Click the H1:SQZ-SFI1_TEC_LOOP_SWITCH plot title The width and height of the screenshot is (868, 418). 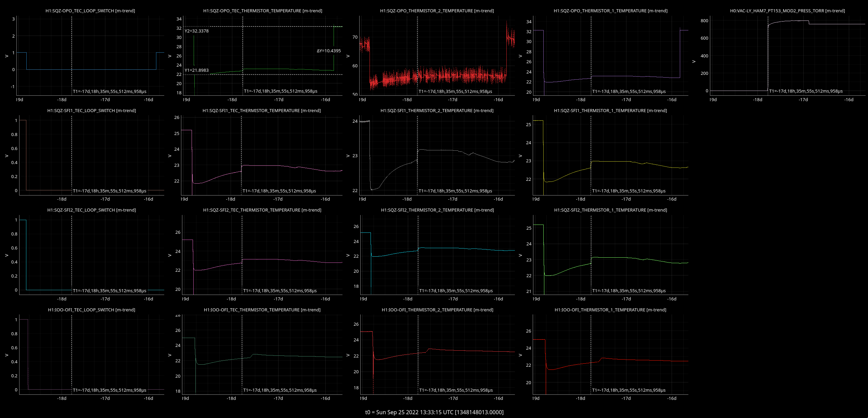(92, 111)
